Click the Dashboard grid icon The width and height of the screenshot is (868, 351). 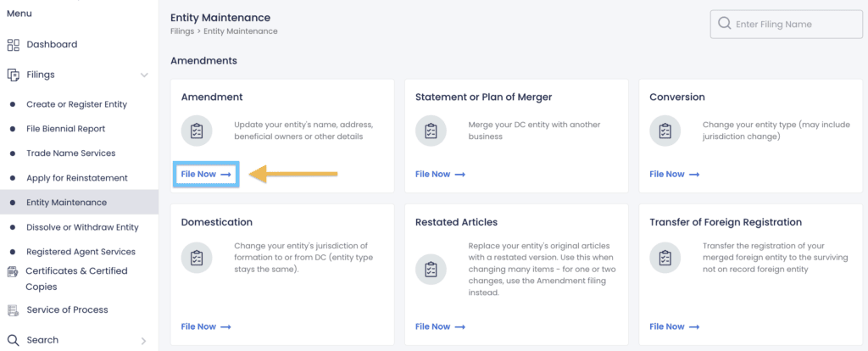14,45
